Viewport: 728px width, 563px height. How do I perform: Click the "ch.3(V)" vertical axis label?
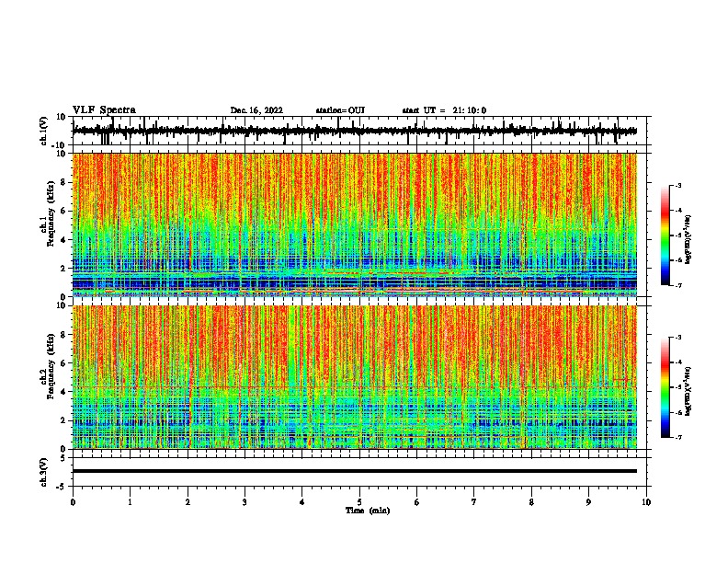(x=44, y=472)
